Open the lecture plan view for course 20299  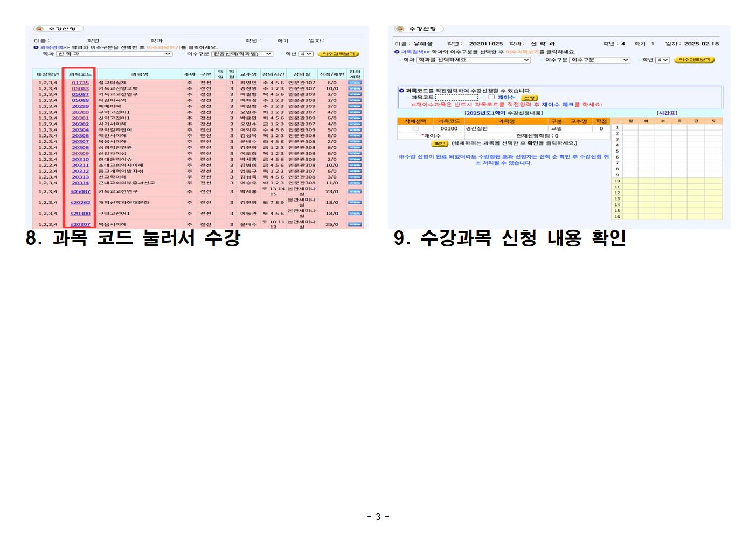pos(355,106)
